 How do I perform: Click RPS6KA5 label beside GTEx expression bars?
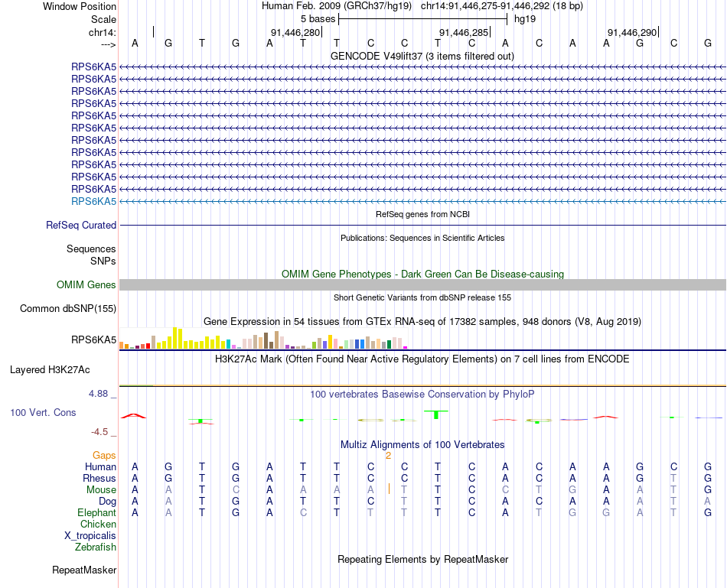tap(93, 339)
